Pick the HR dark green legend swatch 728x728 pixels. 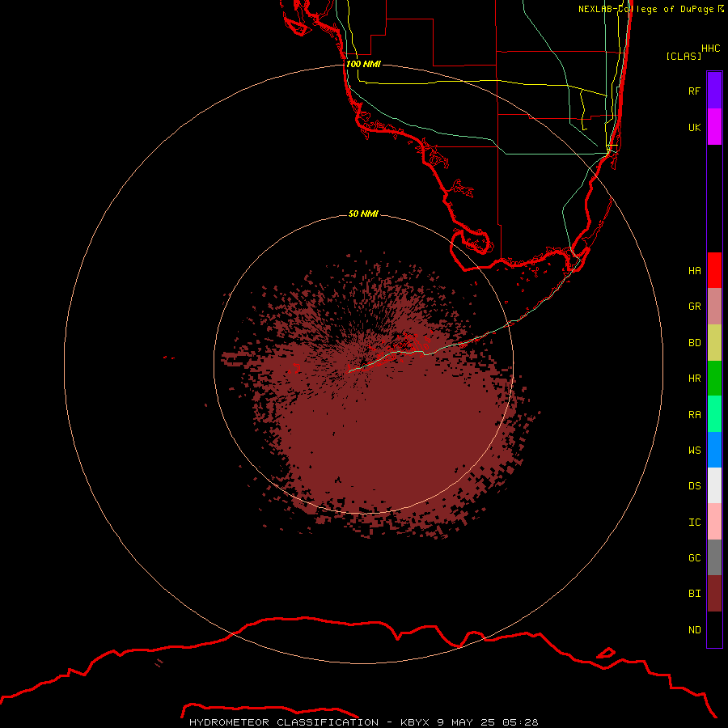point(714,379)
